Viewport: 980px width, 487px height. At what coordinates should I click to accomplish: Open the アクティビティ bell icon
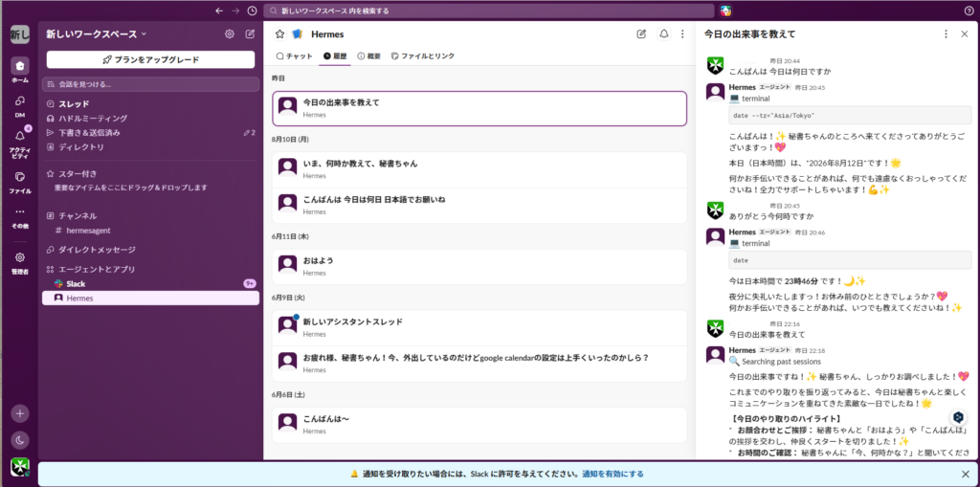click(x=19, y=136)
